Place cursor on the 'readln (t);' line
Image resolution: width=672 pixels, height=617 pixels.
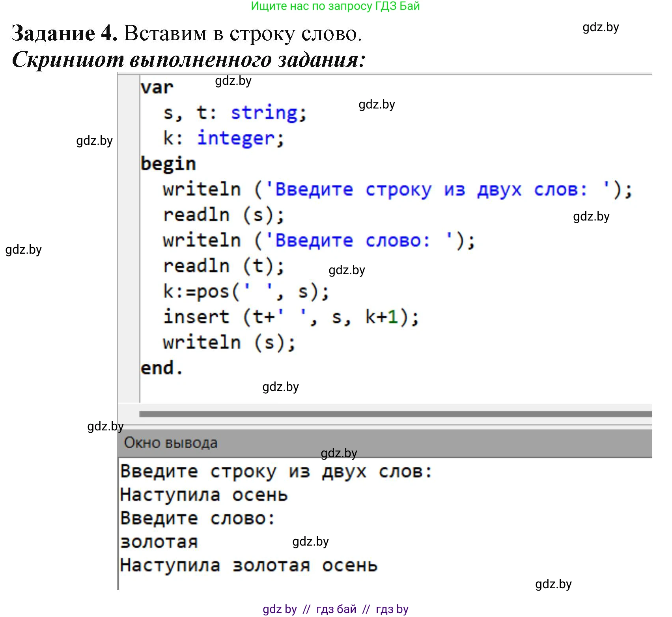pyautogui.click(x=224, y=266)
